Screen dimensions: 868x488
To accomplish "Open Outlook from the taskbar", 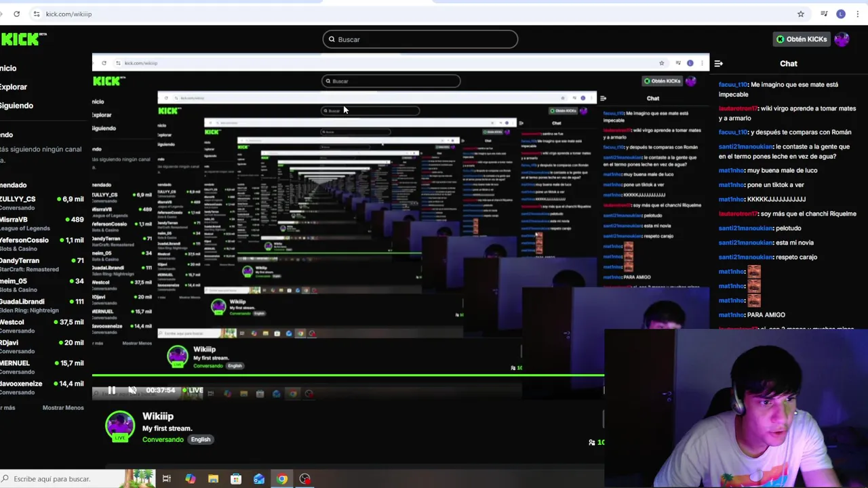I will [259, 479].
